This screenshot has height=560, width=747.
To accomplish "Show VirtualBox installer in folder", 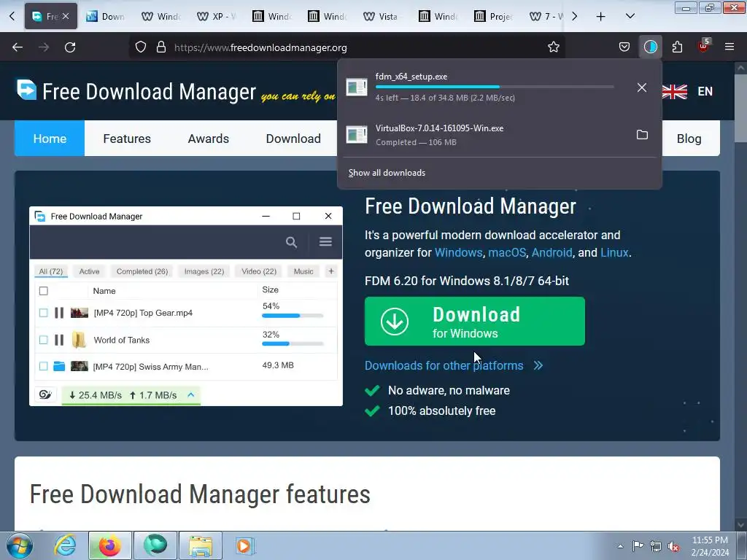I will 642,135.
